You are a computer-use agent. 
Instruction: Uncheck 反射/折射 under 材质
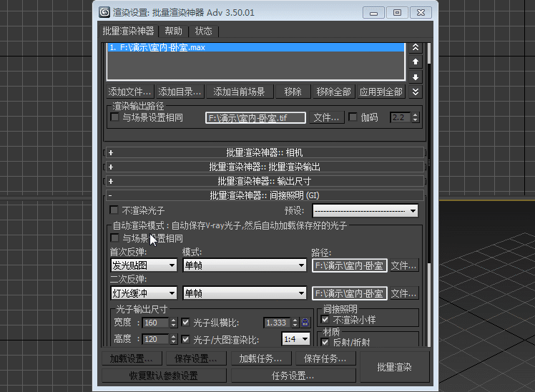click(x=325, y=342)
